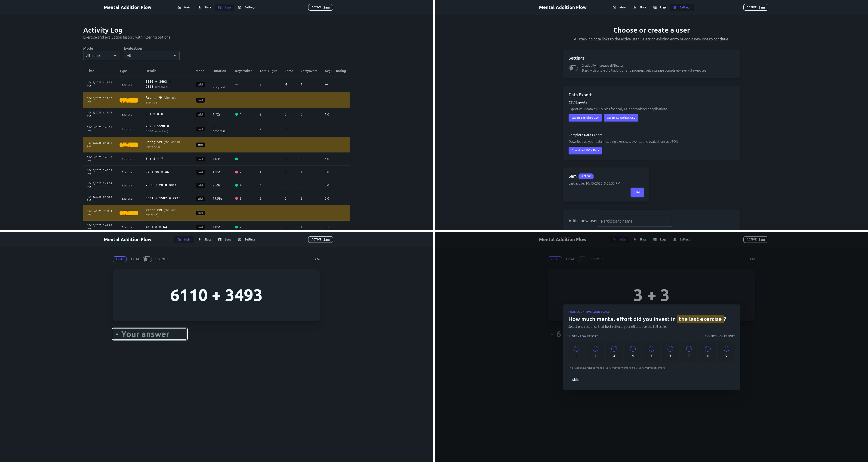Screen dimensions: 868x462
Task: Flip the Trial/Serious mode switch above 6110 + 3493
Action: [147, 259]
